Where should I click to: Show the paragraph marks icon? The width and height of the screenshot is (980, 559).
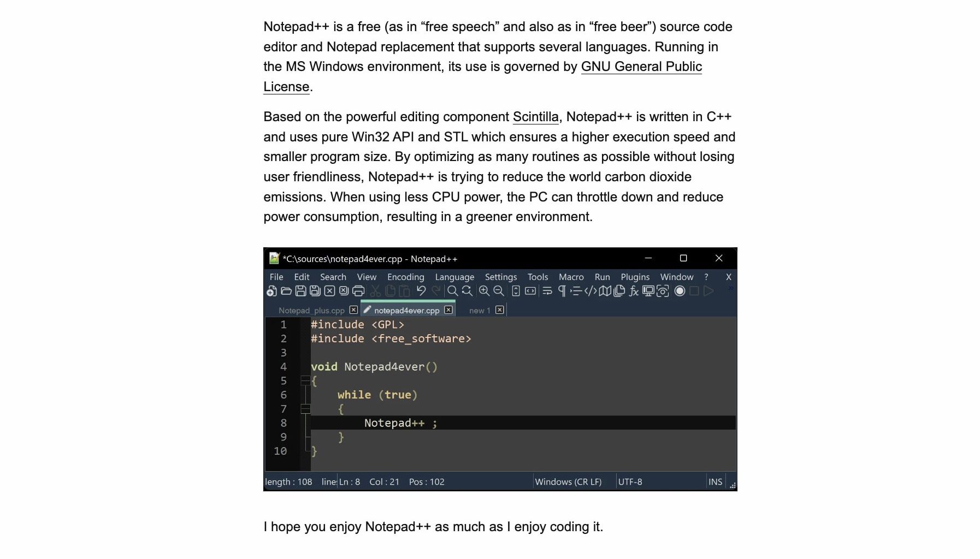pos(562,291)
